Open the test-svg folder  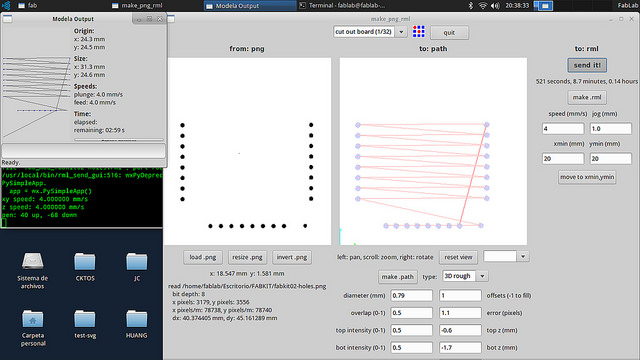(x=85, y=318)
